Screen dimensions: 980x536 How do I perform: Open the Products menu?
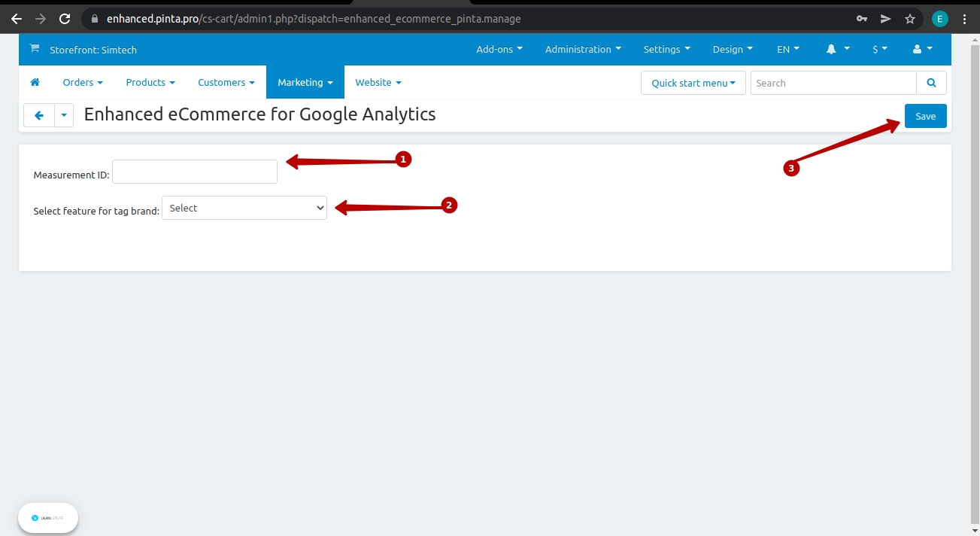tap(150, 82)
